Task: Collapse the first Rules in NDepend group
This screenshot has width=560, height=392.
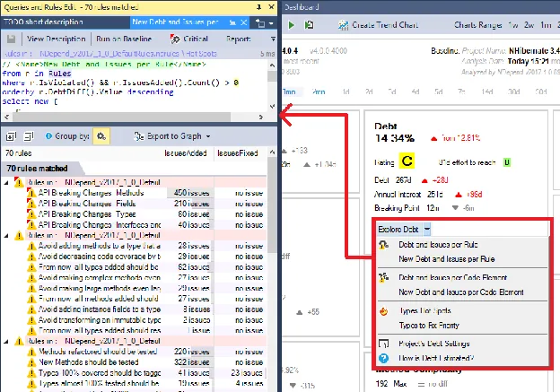Action: click(6, 182)
